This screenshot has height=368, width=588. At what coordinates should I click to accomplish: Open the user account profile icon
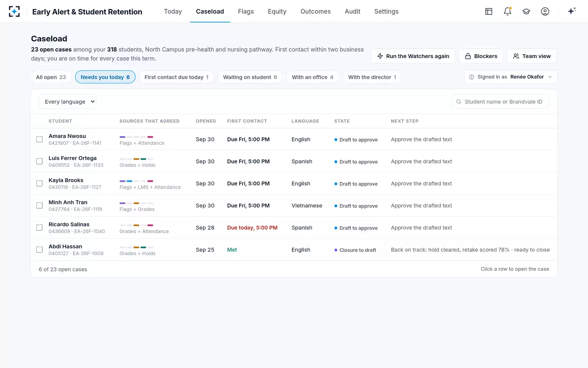point(545,11)
